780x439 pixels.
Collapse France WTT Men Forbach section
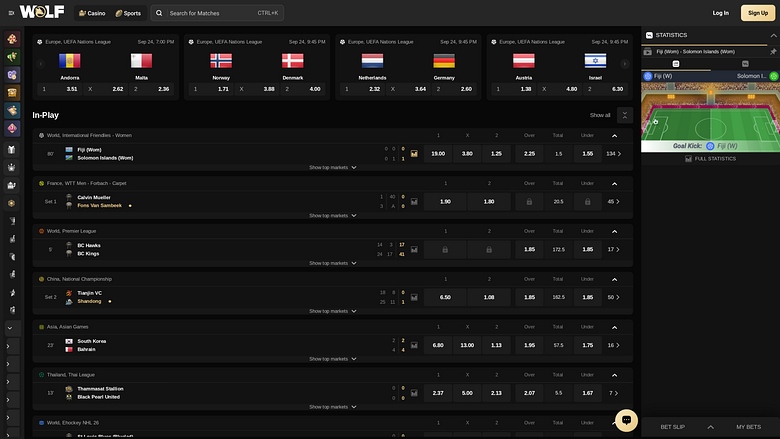click(614, 183)
